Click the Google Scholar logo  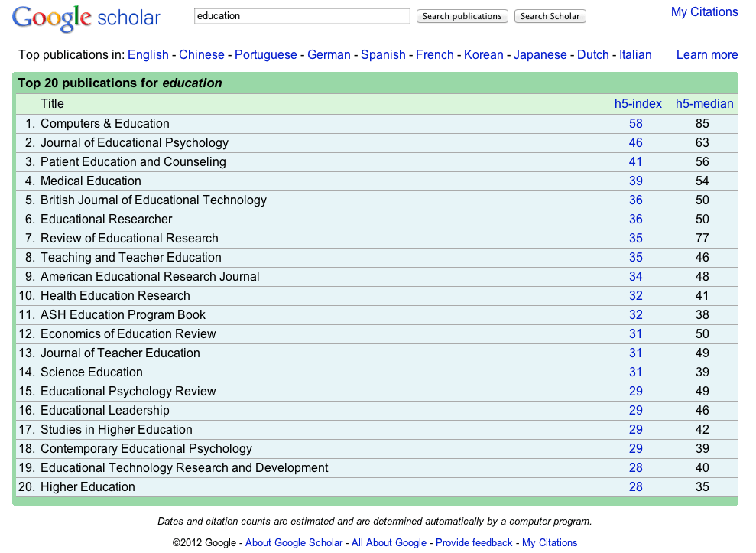[x=85, y=17]
